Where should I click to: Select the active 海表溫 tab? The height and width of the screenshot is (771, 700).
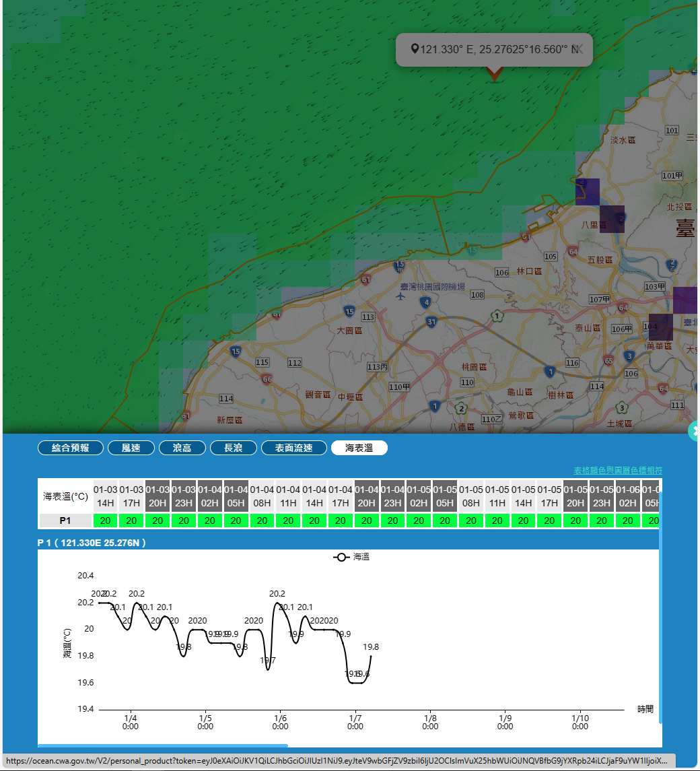(x=359, y=448)
